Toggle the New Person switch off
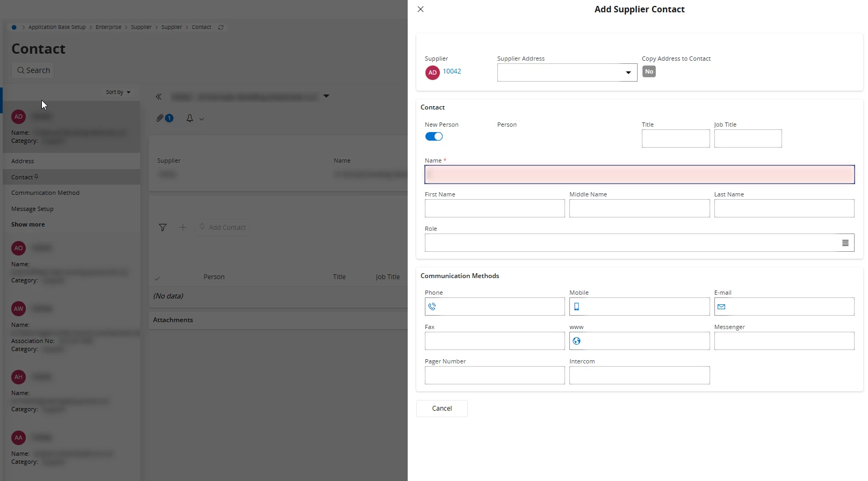 433,136
